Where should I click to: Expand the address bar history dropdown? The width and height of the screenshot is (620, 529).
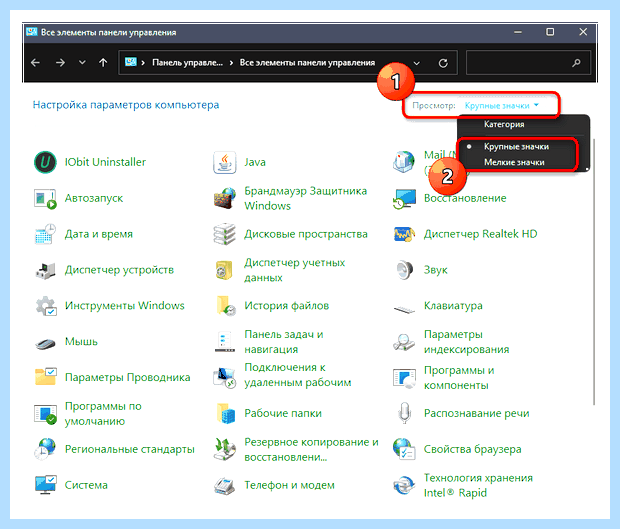click(416, 63)
